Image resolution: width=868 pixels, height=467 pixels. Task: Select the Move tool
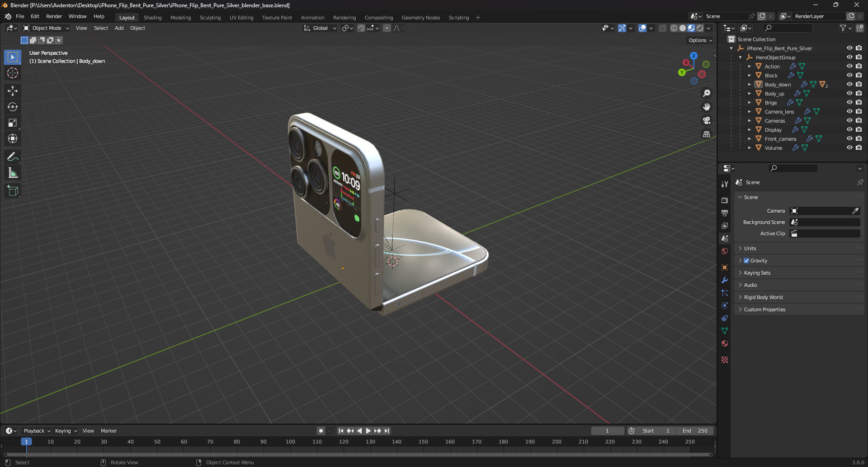[x=13, y=91]
